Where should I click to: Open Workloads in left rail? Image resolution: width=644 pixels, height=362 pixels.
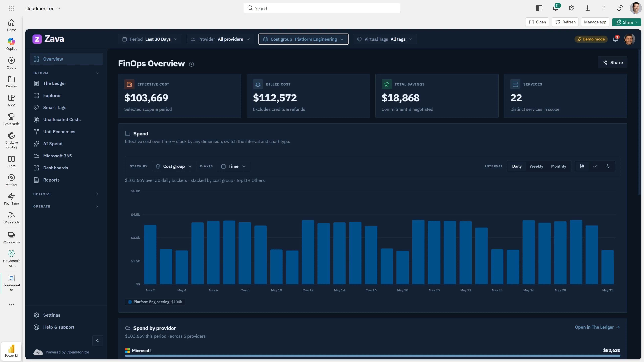pos(11,218)
